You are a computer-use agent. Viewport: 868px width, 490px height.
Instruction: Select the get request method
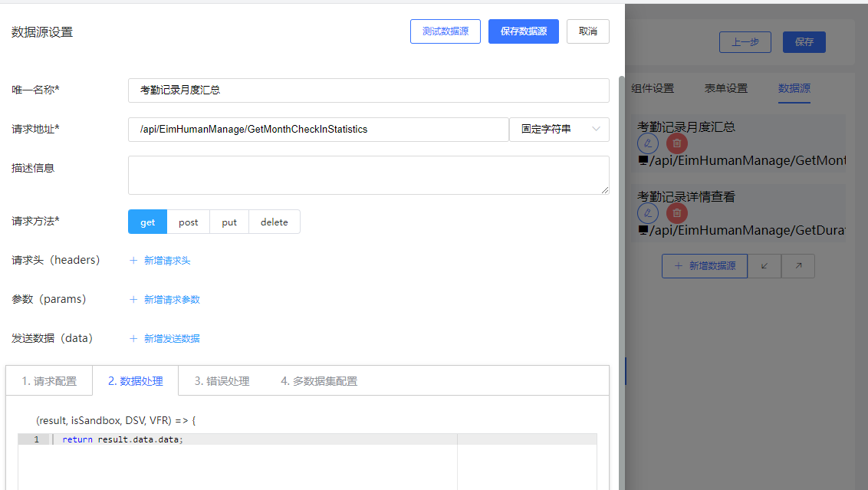click(148, 222)
